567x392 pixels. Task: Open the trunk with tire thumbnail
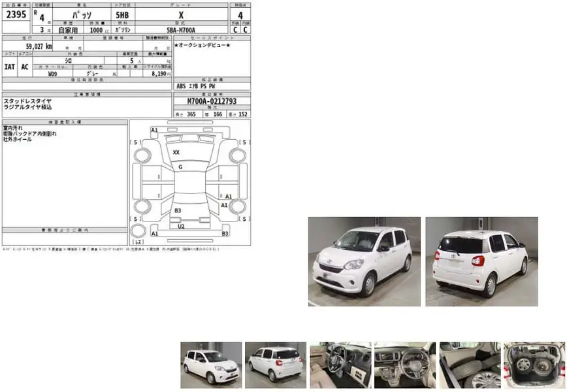pyautogui.click(x=533, y=365)
